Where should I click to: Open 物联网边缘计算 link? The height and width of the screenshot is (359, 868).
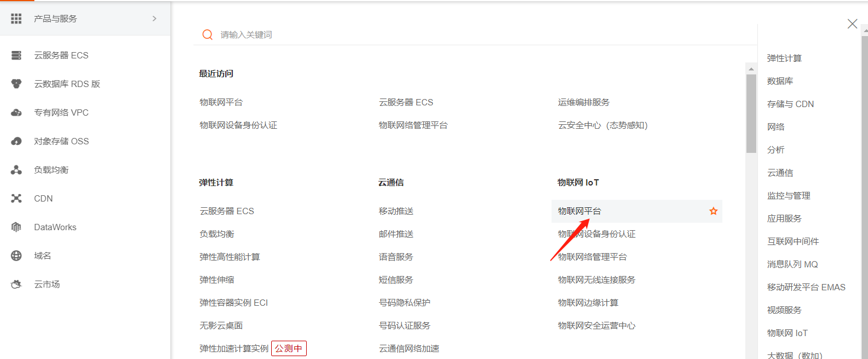588,303
